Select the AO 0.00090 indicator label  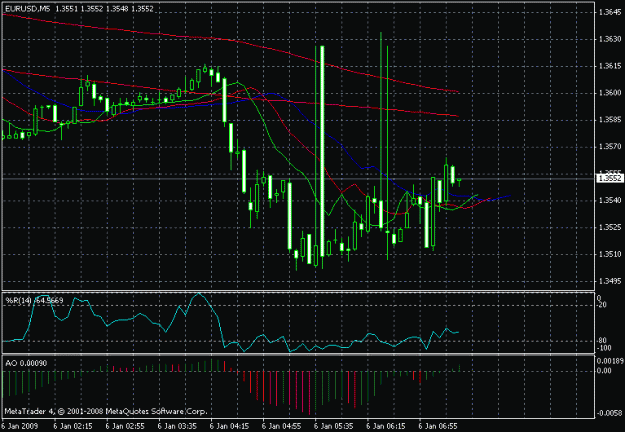(x=26, y=363)
